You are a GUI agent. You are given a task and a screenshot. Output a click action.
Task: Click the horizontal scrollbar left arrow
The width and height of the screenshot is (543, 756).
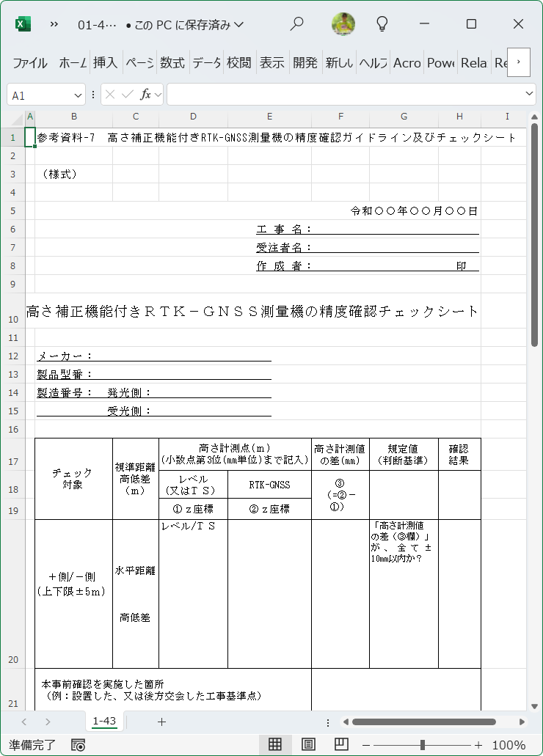[x=345, y=722]
